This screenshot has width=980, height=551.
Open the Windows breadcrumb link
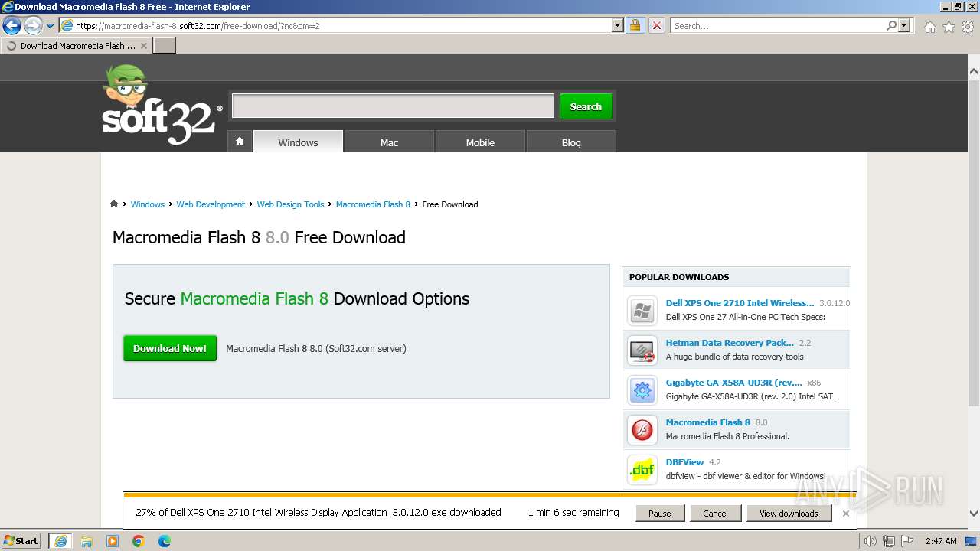click(147, 204)
